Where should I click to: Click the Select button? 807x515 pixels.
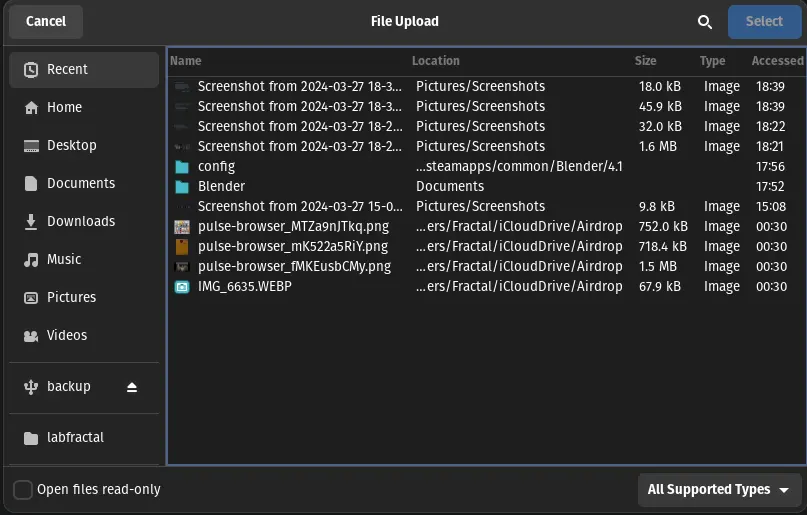pos(764,22)
